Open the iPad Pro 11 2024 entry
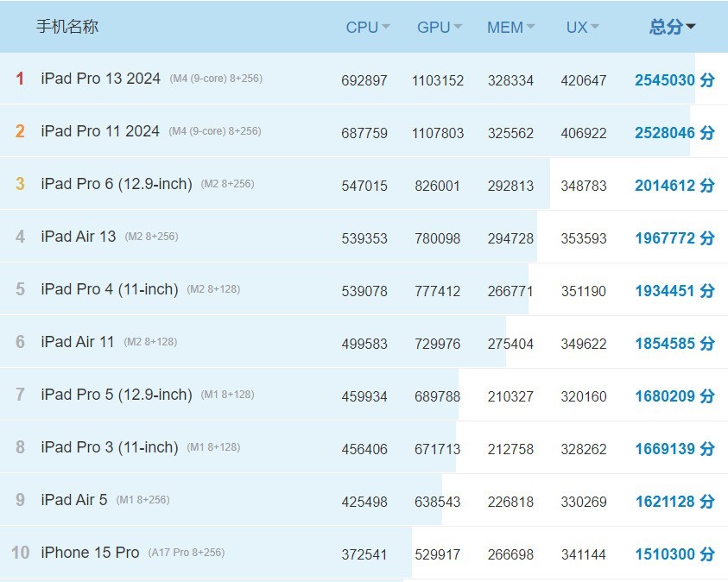This screenshot has height=582, width=728. tap(100, 131)
